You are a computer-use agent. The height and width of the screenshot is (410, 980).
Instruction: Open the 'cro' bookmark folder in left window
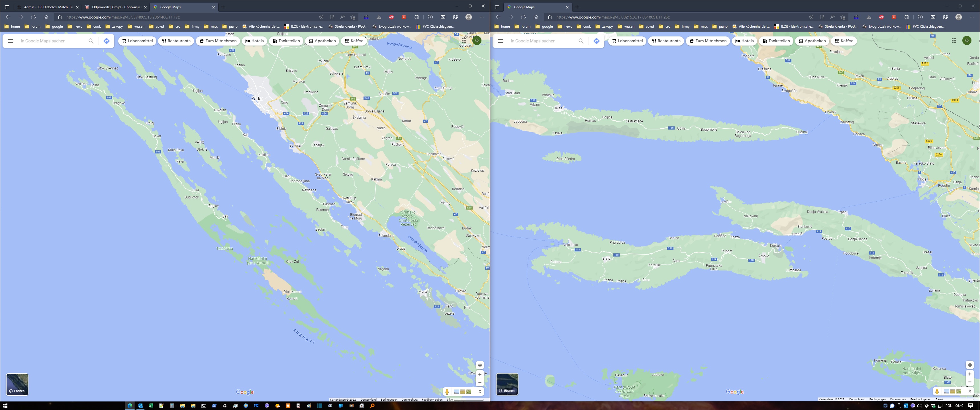tap(175, 27)
